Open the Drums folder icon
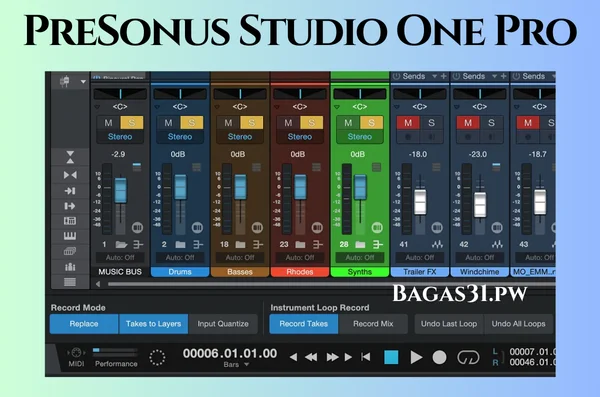The width and height of the screenshot is (600, 397). coord(180,244)
